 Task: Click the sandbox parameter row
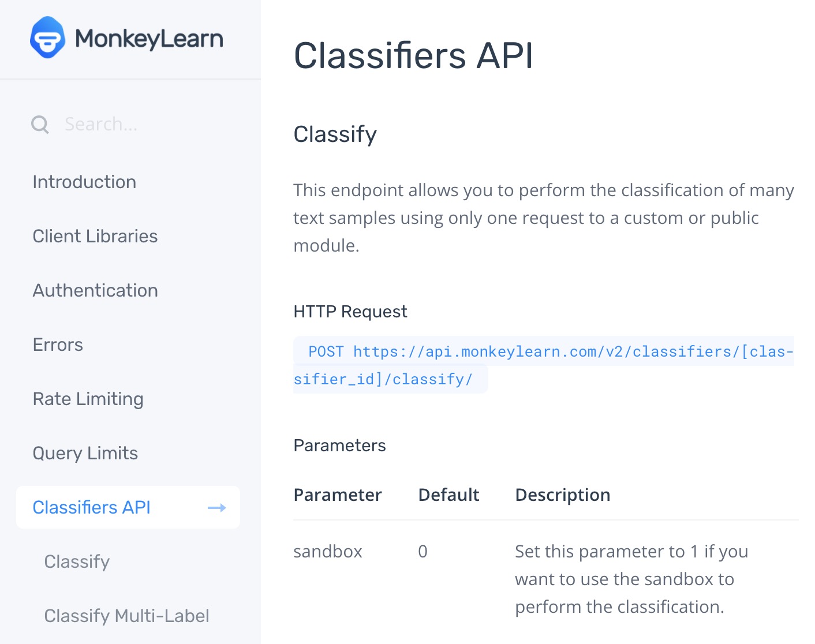click(328, 552)
